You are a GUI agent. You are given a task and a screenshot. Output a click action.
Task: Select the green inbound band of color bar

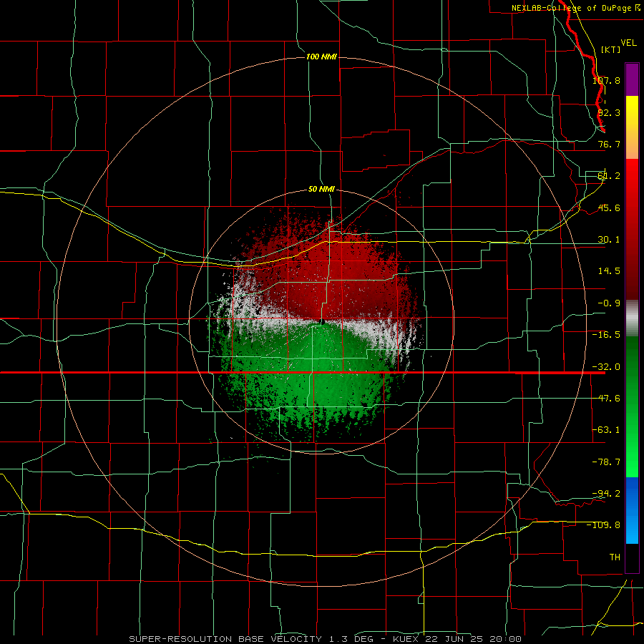tap(632, 406)
